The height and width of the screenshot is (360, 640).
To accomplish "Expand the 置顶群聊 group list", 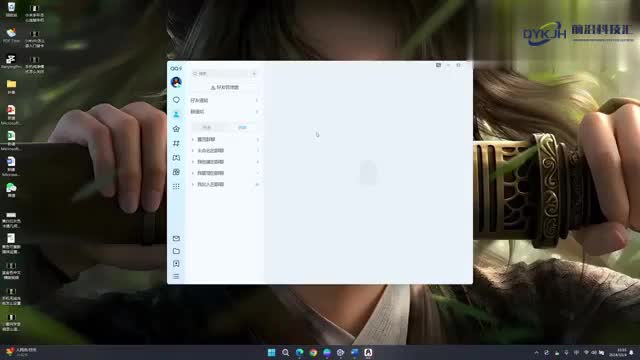I will click(x=224, y=140).
